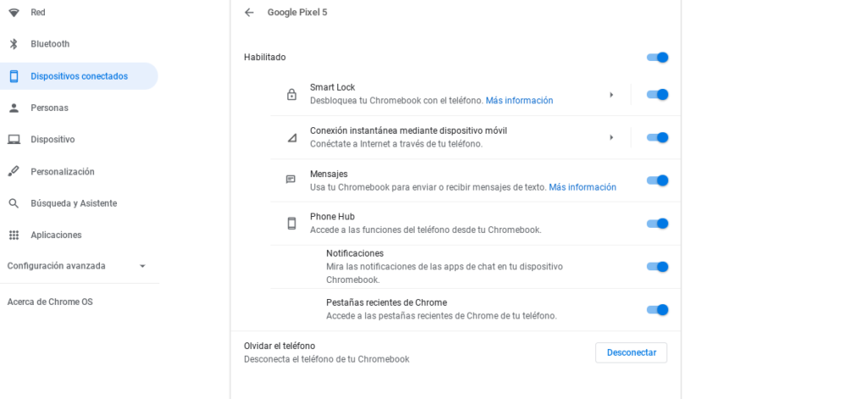This screenshot has height=399, width=868.
Task: Open Conexión instantánea submenu arrow
Action: pyautogui.click(x=611, y=137)
